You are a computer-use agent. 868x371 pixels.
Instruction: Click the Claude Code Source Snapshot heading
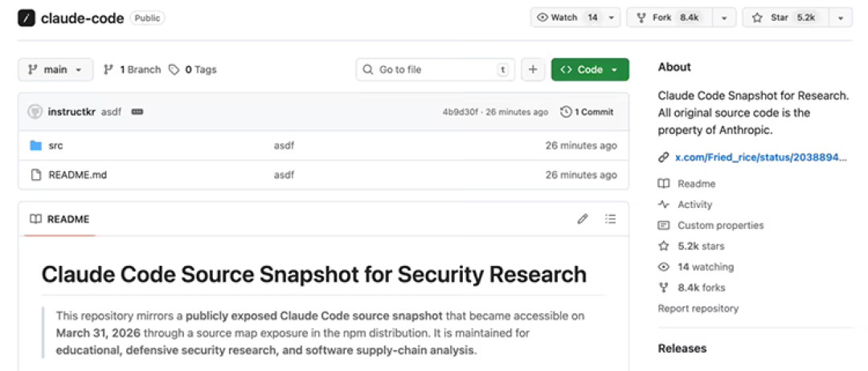[314, 275]
